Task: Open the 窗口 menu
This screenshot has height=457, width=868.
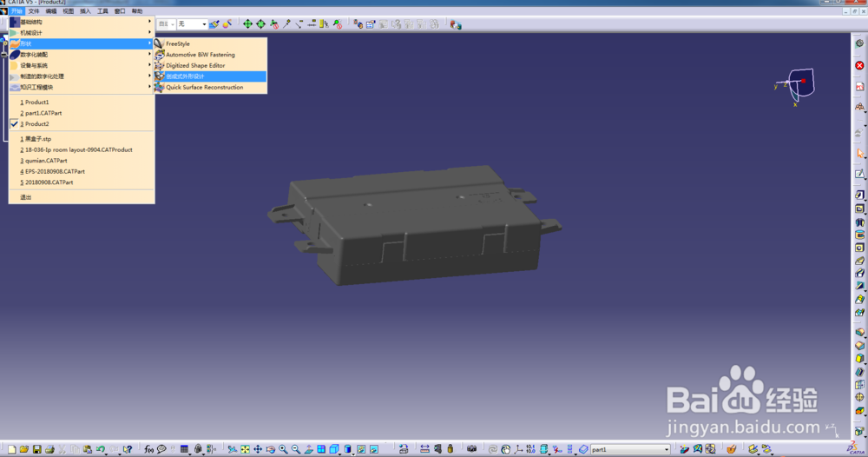Action: [x=120, y=11]
